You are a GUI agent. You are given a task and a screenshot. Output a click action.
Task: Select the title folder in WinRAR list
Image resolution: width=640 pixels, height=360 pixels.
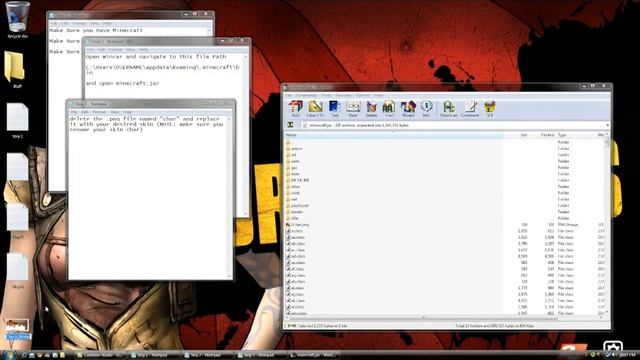tap(444, 218)
